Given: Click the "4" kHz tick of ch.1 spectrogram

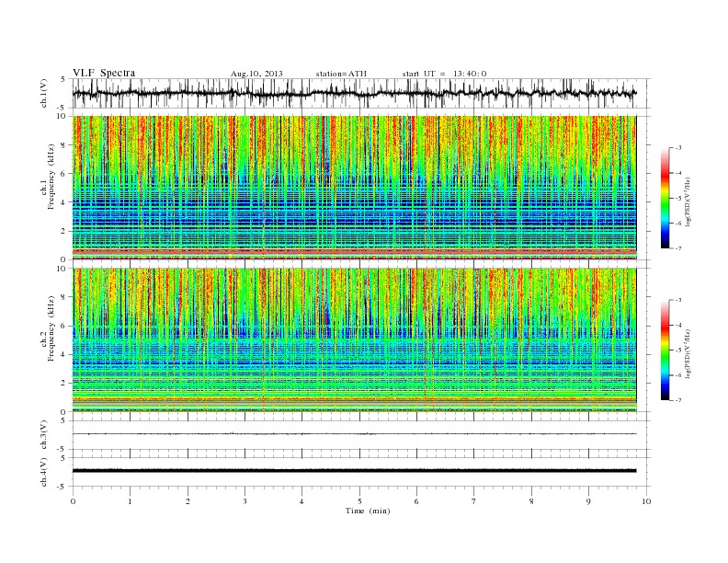Looking at the screenshot, I should [x=64, y=202].
